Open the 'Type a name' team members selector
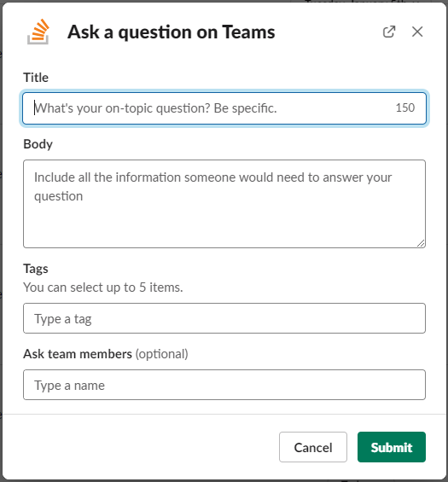The image size is (448, 482). point(224,385)
